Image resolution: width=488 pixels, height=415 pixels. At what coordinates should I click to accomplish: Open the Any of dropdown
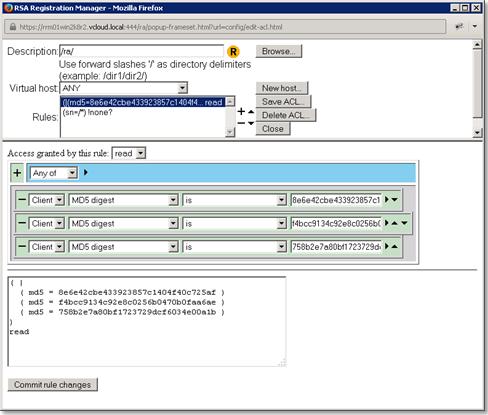pos(54,173)
